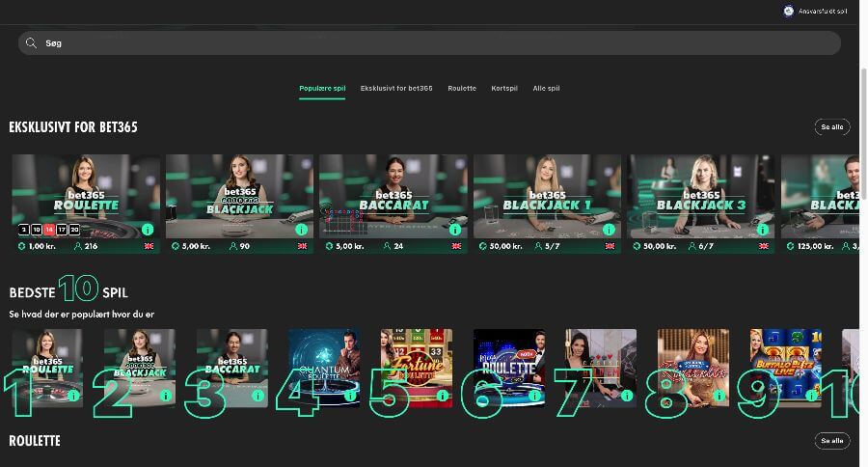868x467 pixels.
Task: Click UK flag on Blackjack 1 card
Action: (610, 246)
